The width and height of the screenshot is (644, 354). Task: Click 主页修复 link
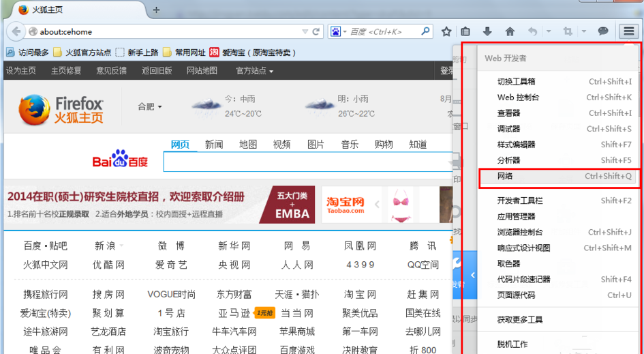[x=65, y=71]
